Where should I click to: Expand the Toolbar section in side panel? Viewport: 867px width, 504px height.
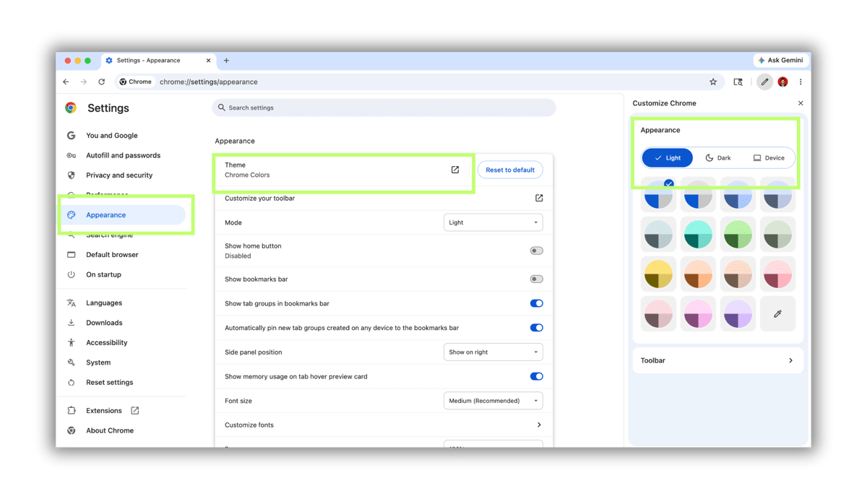point(717,360)
